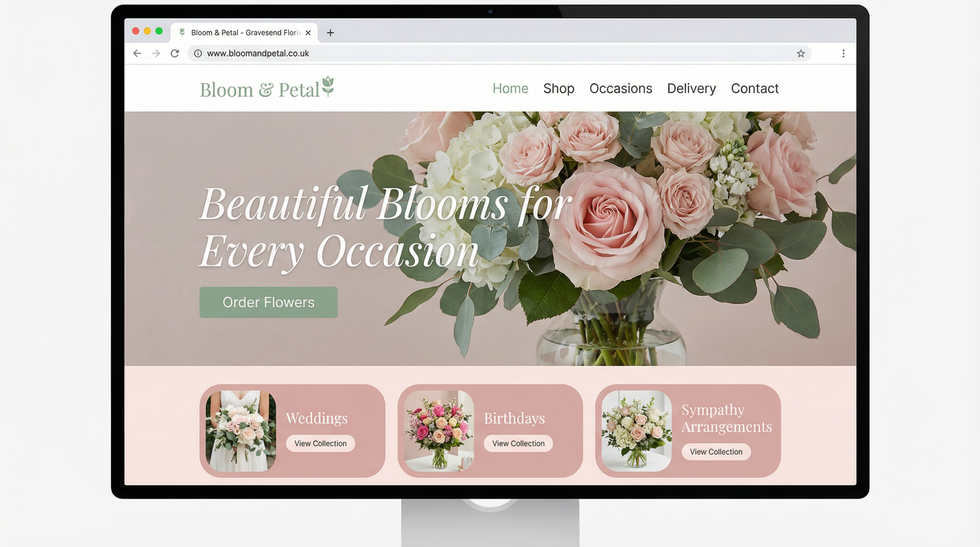
Task: Open the Shop navigation menu
Action: coord(559,89)
